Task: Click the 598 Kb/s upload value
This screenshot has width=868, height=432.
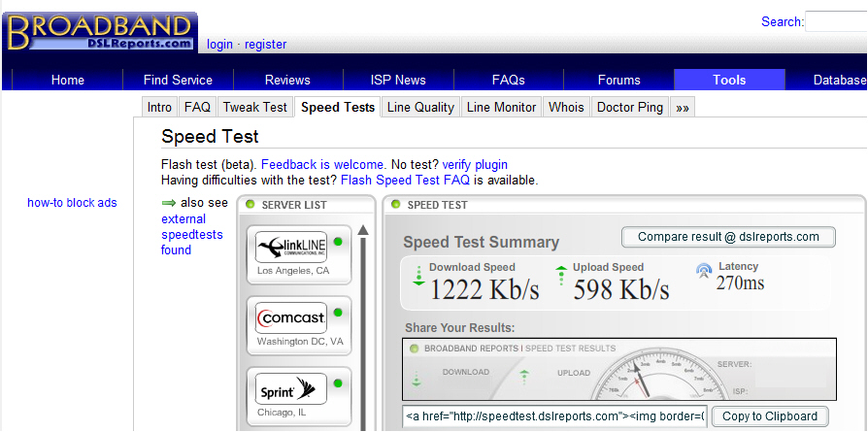Action: 621,289
